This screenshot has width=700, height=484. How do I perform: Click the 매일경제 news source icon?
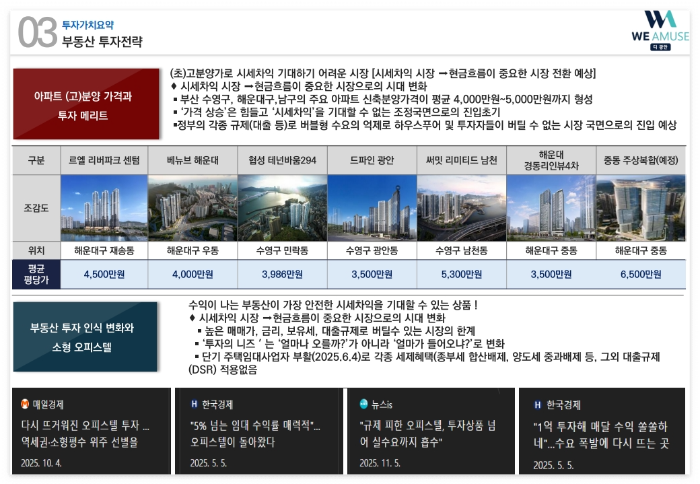coord(25,404)
